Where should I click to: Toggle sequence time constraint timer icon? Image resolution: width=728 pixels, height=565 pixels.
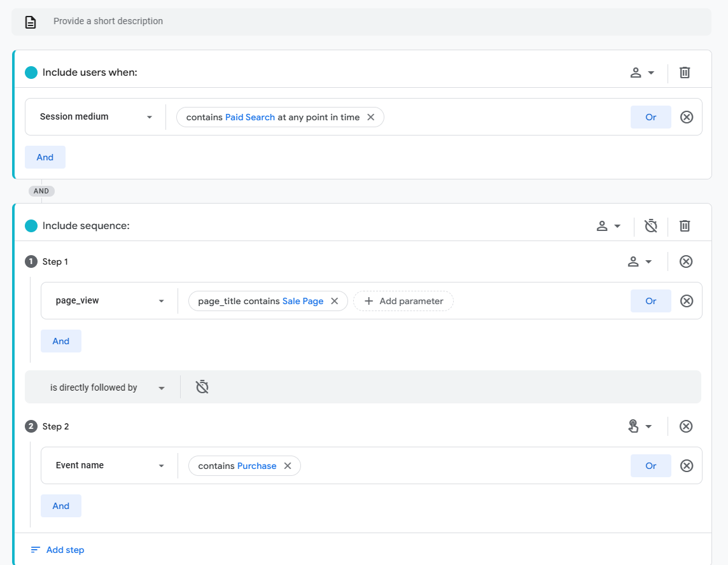[650, 226]
